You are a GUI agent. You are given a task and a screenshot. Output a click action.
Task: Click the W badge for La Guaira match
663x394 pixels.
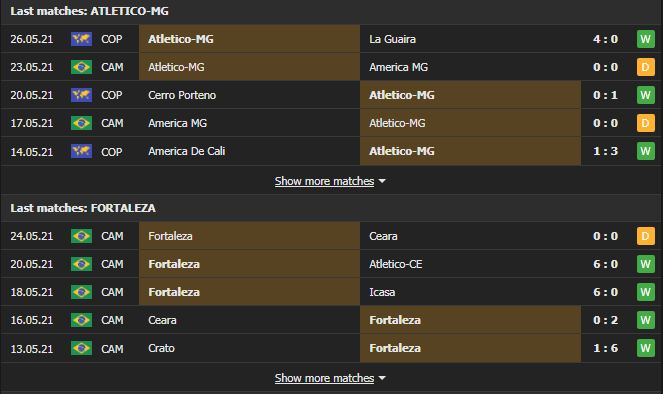[645, 39]
